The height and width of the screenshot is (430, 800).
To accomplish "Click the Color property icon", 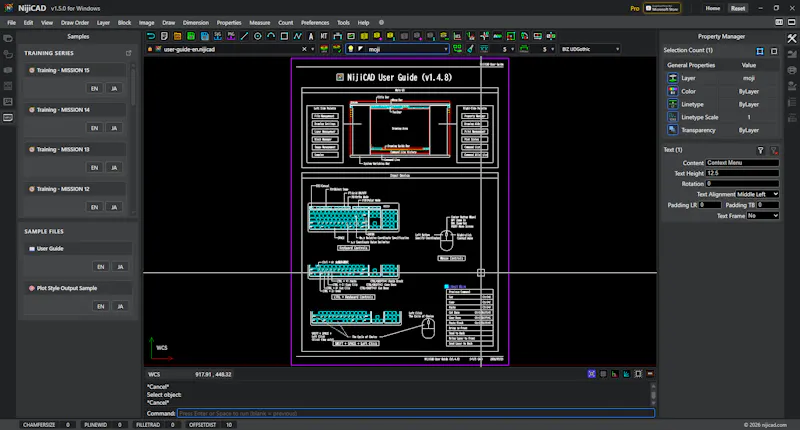I will 672,91.
